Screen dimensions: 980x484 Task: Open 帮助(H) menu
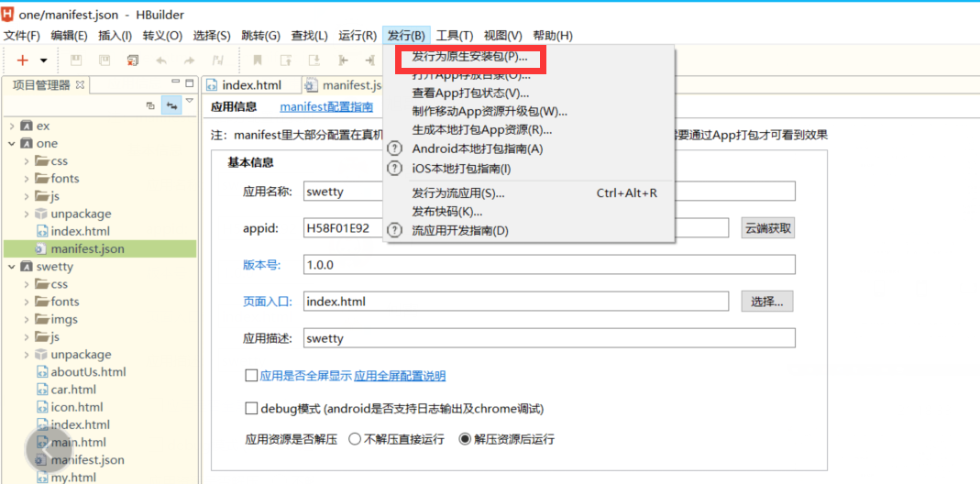[x=553, y=36]
